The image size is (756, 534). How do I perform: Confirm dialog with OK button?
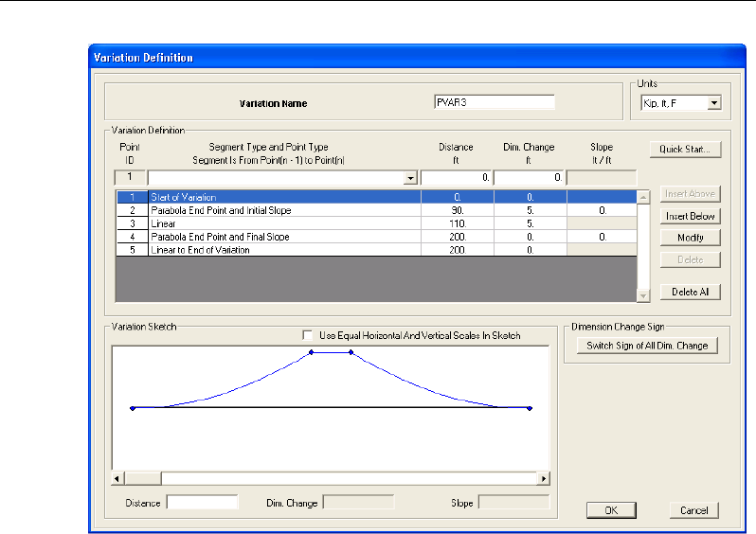click(611, 510)
